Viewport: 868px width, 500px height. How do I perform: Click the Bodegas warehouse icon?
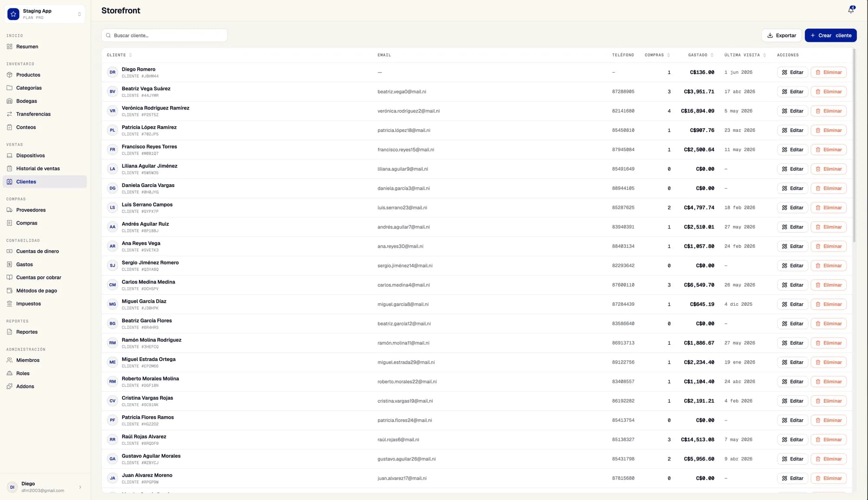point(10,101)
